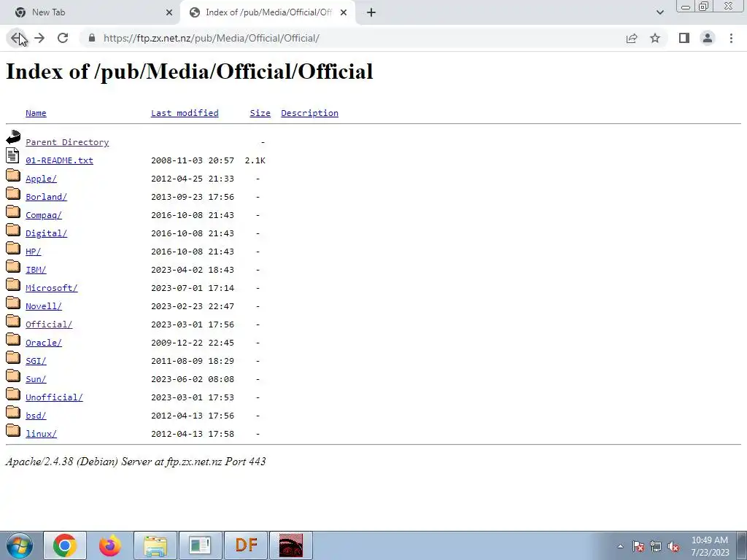Open Windows Explorer from the taskbar
This screenshot has height=560, width=747.
[x=155, y=545]
